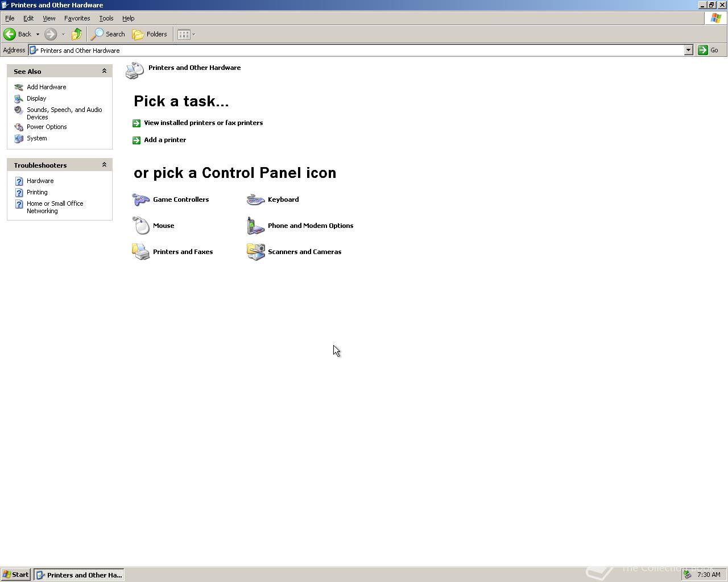The image size is (728, 582).
Task: Open the View menu
Action: tap(49, 18)
